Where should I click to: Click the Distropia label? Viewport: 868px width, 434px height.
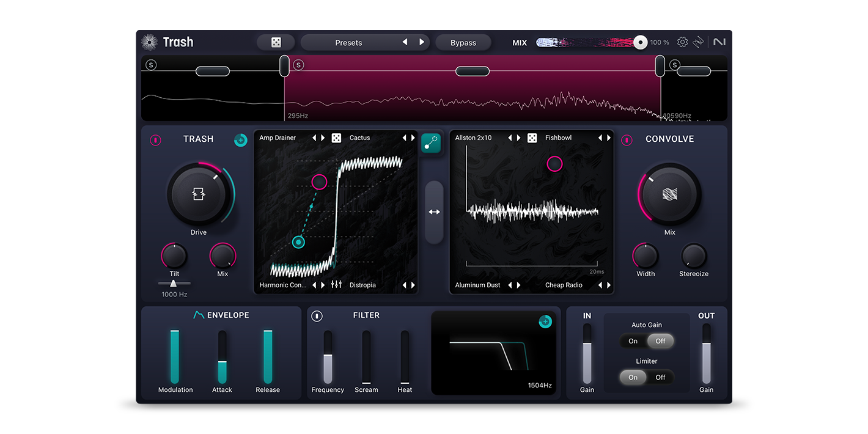point(362,285)
